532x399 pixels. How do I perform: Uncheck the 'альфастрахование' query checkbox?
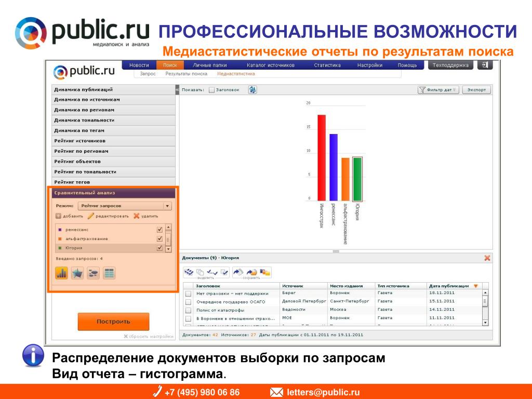click(x=160, y=239)
